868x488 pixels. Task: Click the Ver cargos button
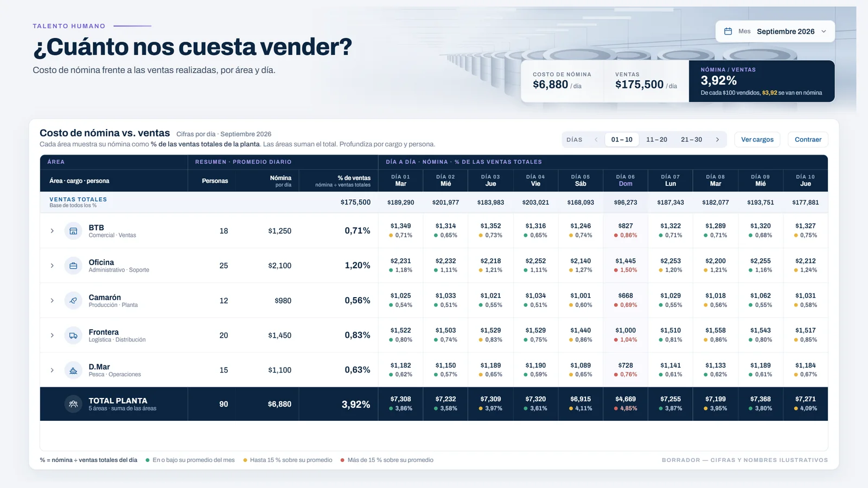(757, 140)
